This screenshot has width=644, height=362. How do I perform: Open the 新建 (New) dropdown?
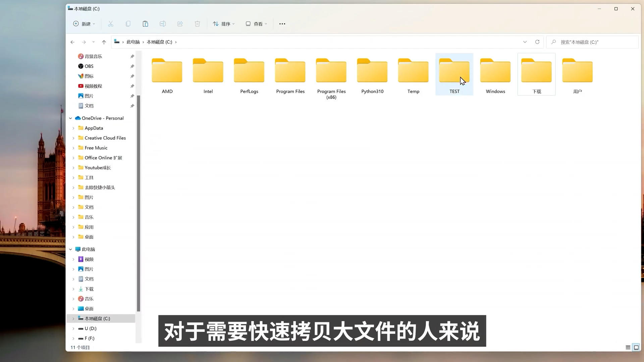(84, 23)
